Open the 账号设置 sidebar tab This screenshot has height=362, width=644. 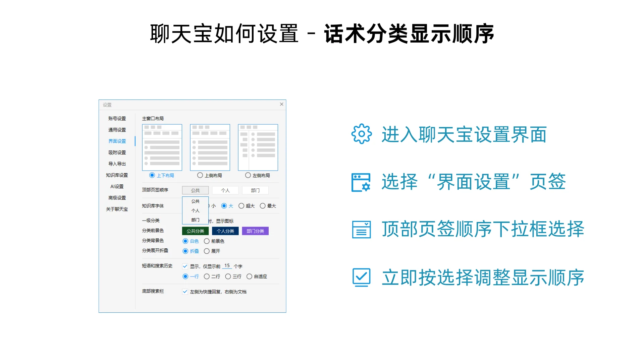tap(117, 119)
